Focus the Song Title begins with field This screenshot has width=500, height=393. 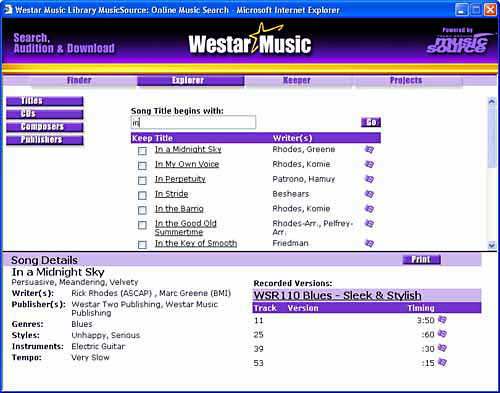[193, 122]
